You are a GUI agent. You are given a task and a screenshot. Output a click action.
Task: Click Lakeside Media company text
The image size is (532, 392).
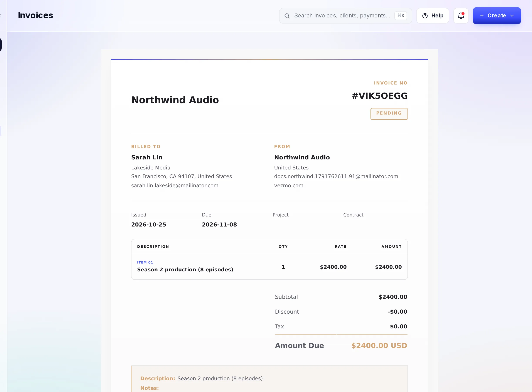tap(151, 167)
